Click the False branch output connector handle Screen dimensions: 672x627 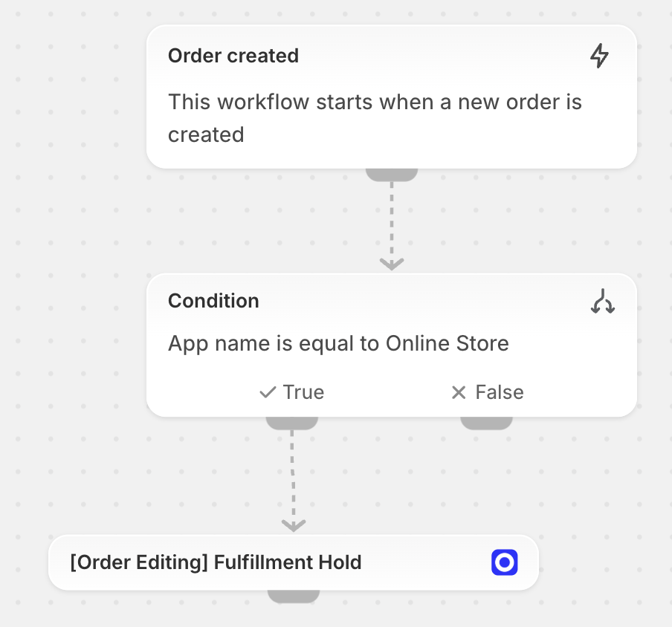(486, 423)
